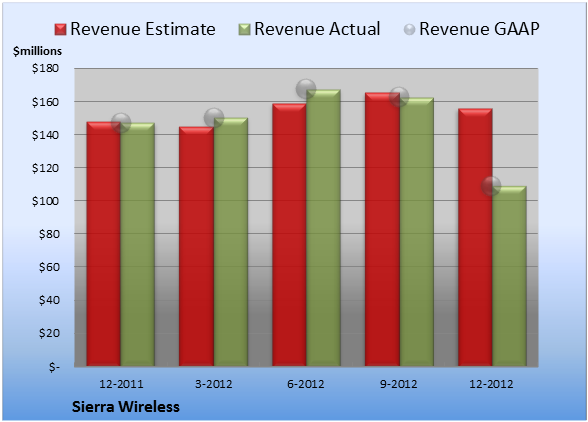Click the '9-2012' quarter label

[399, 384]
